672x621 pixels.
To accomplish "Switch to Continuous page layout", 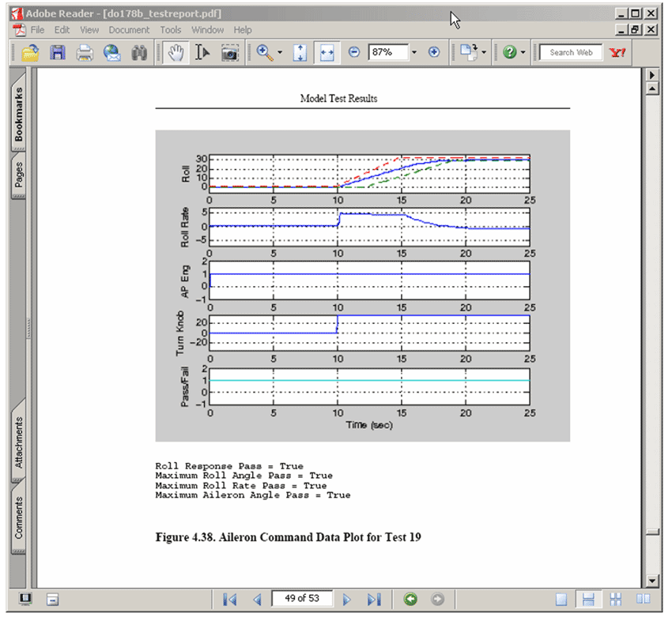I will [587, 600].
